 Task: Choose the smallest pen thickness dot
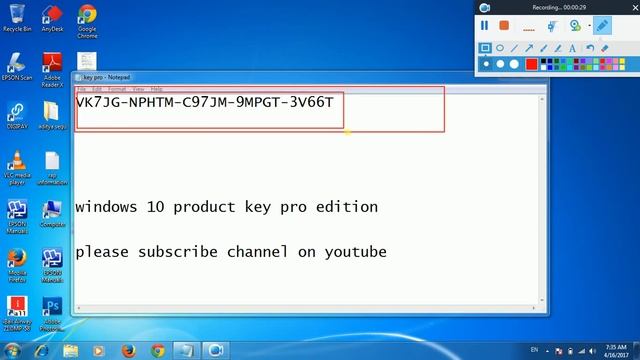click(x=486, y=64)
